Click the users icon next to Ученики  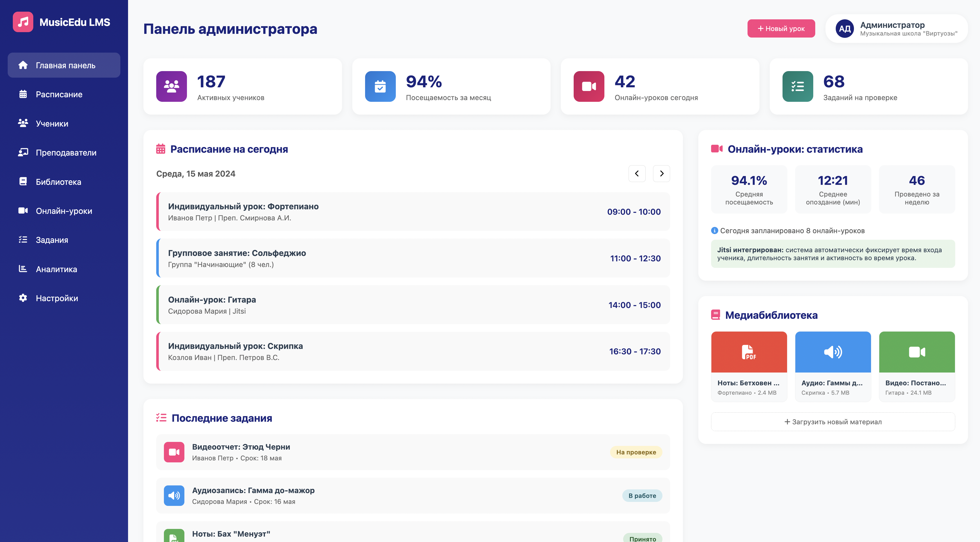pyautogui.click(x=23, y=123)
